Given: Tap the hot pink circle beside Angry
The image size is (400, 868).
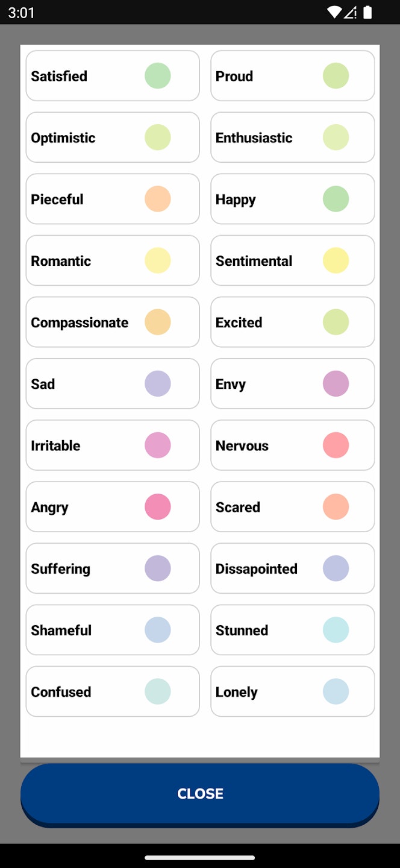Looking at the screenshot, I should click(x=158, y=506).
